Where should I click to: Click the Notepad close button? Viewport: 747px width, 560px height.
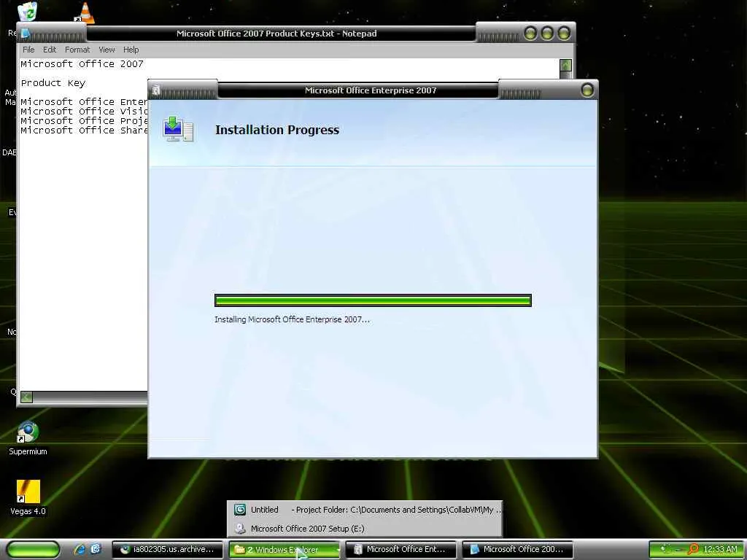(564, 34)
